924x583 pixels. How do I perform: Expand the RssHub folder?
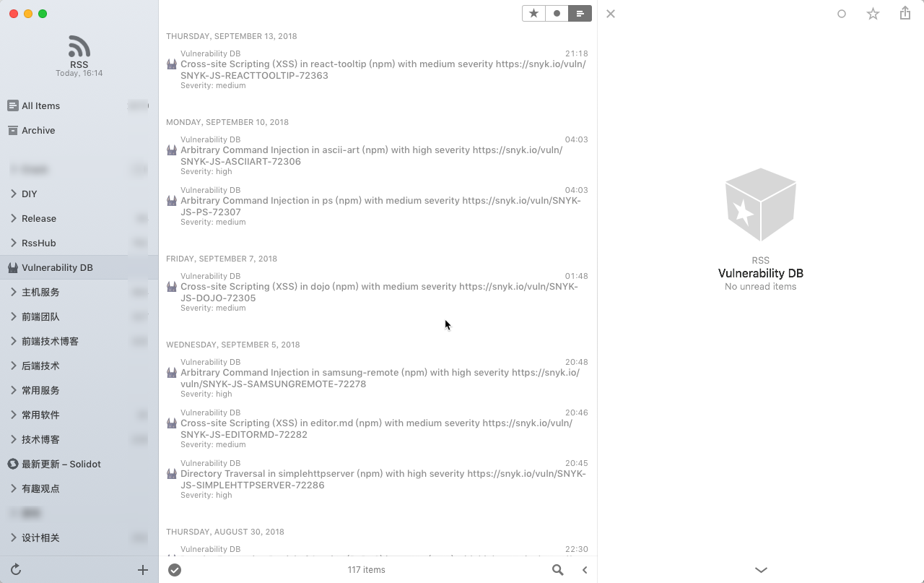coord(14,243)
